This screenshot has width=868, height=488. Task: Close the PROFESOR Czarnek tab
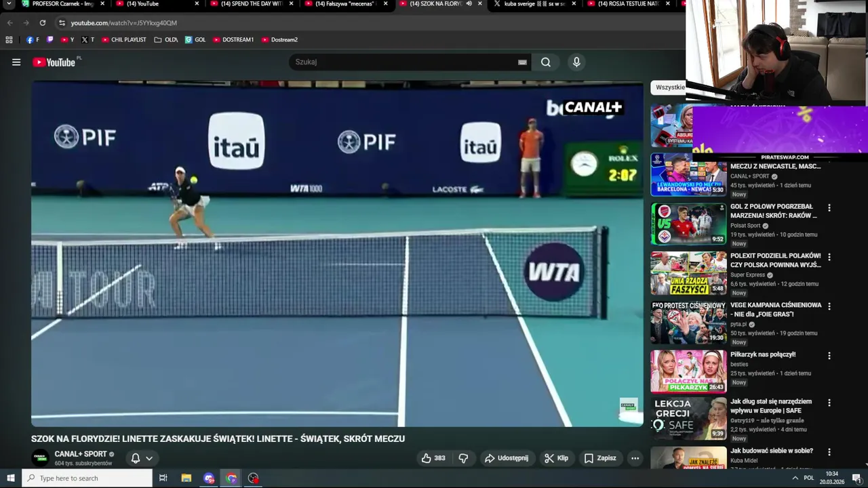103,3
